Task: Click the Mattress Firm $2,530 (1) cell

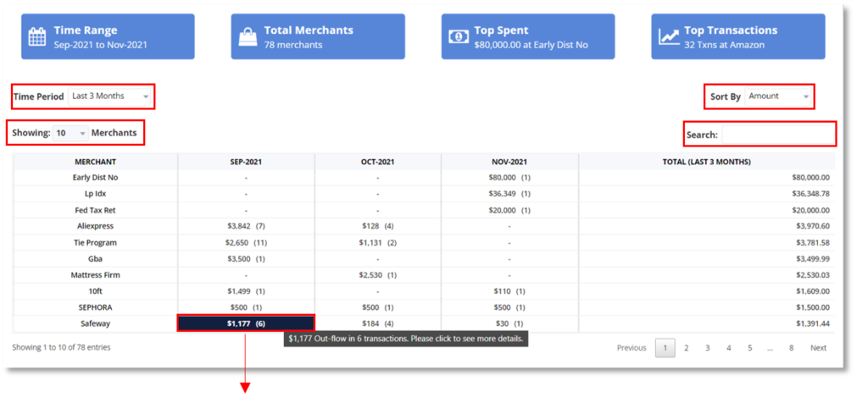Action: click(377, 275)
